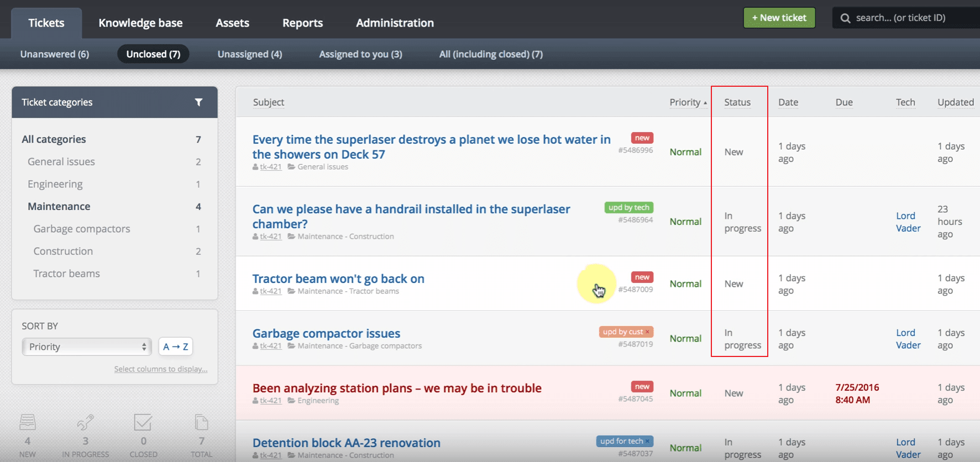Toggle the A→Z sort order button
Viewport: 980px width, 462px height.
[176, 347]
